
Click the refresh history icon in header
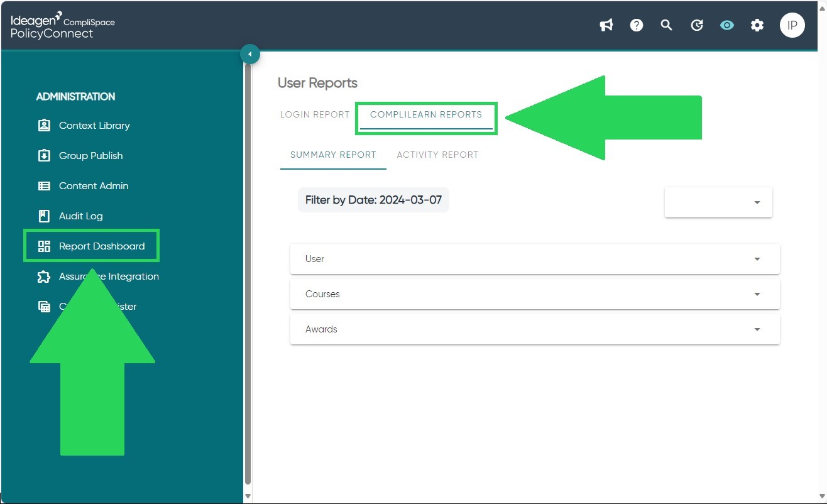(697, 25)
